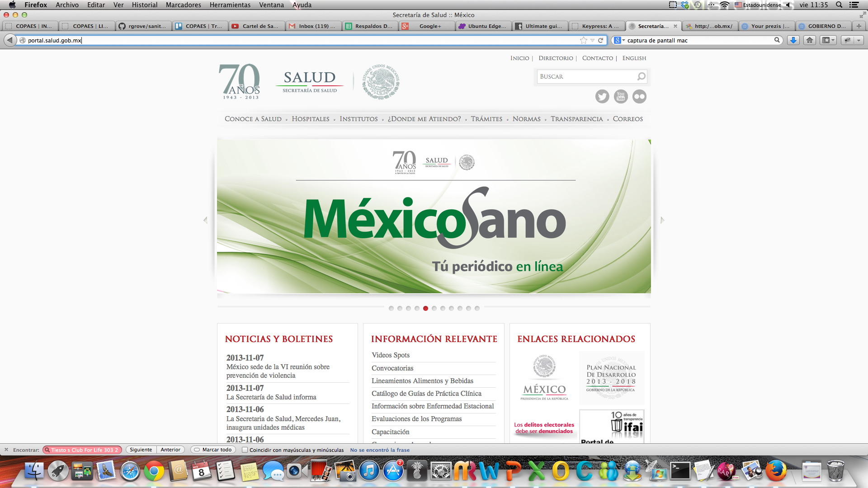Open the Herramientas menu
Image resolution: width=868 pixels, height=488 pixels.
click(x=230, y=5)
